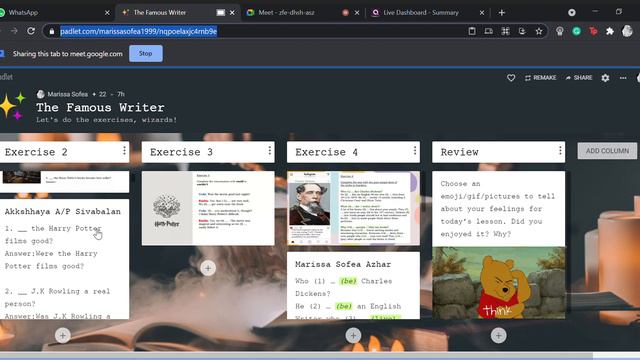Open padlet settings gear icon
Viewport: 640px width, 360px height.
(x=605, y=78)
